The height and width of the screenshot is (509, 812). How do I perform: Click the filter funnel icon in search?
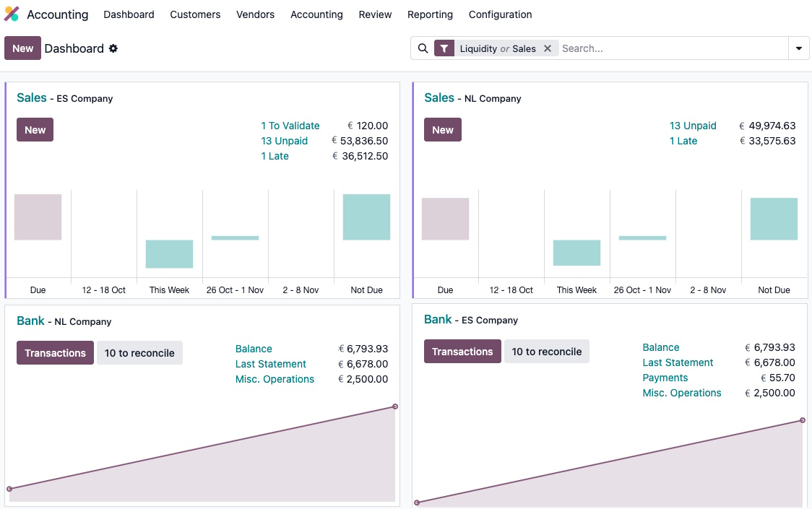click(x=444, y=48)
